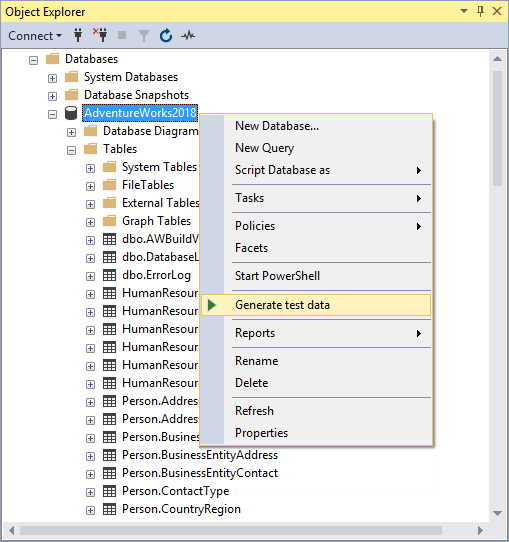This screenshot has height=542, width=509.
Task: Click the dbo.ErrorLog table grid icon
Action: coord(110,275)
